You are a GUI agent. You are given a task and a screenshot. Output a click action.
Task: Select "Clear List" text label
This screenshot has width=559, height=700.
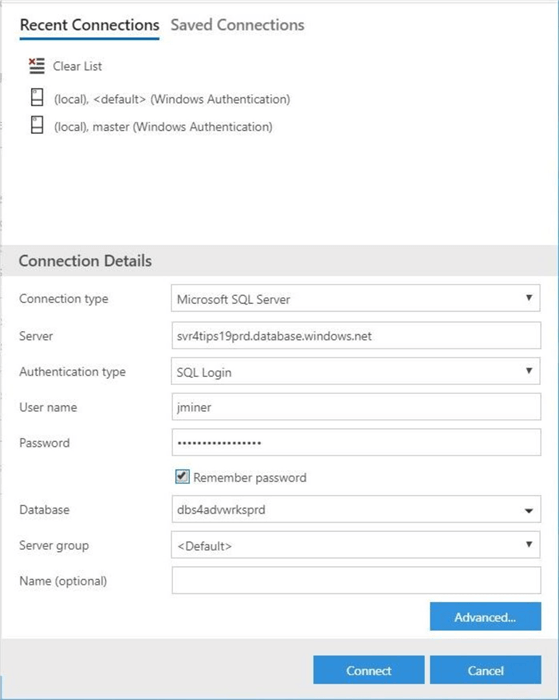pos(77,66)
